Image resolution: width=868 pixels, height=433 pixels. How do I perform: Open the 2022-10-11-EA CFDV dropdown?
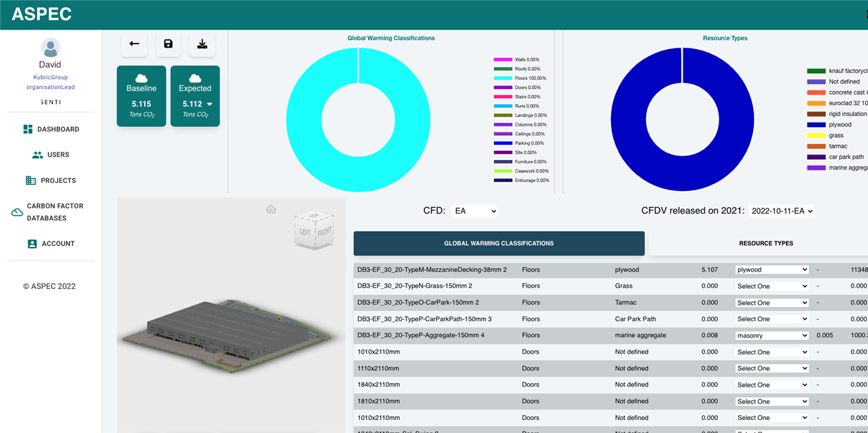[x=781, y=211]
